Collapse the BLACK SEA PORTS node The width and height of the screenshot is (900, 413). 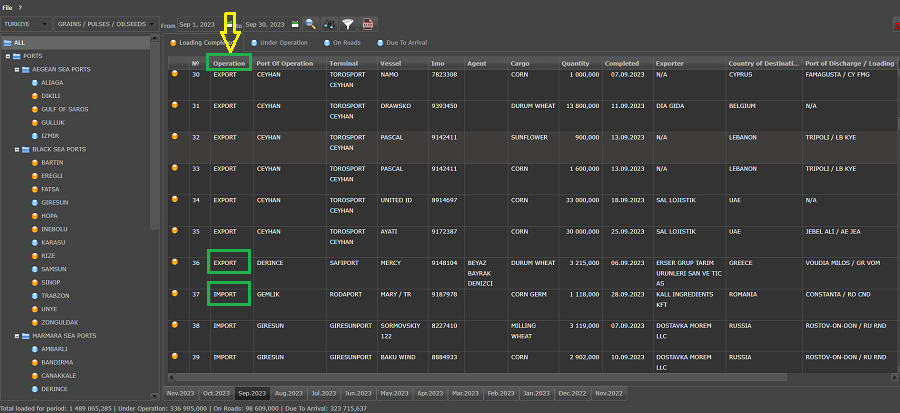pos(17,149)
